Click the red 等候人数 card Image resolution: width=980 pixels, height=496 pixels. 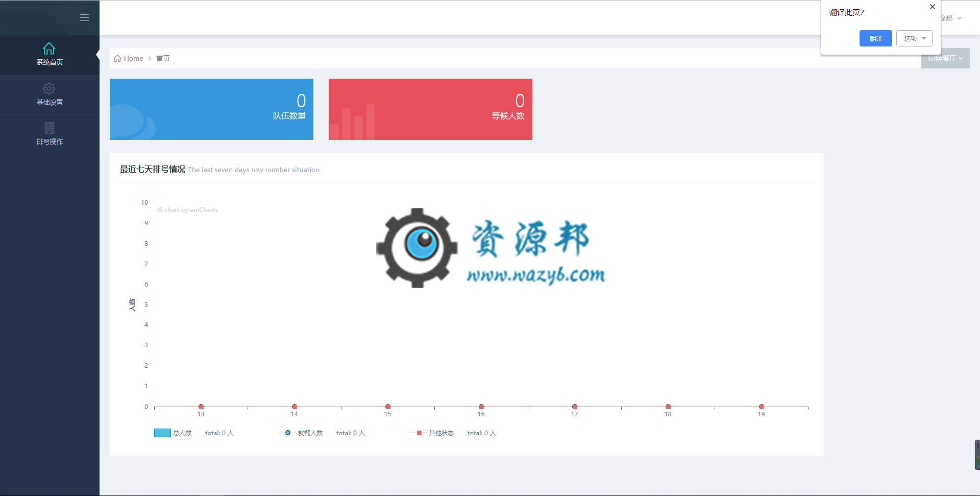coord(430,109)
